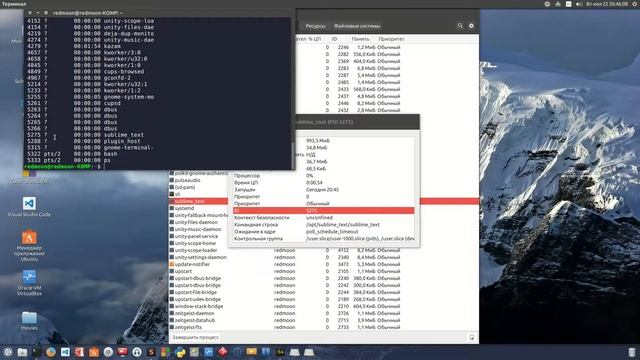The width and height of the screenshot is (640, 360).
Task: Select the window-stack-bridge process row
Action: tap(324, 306)
